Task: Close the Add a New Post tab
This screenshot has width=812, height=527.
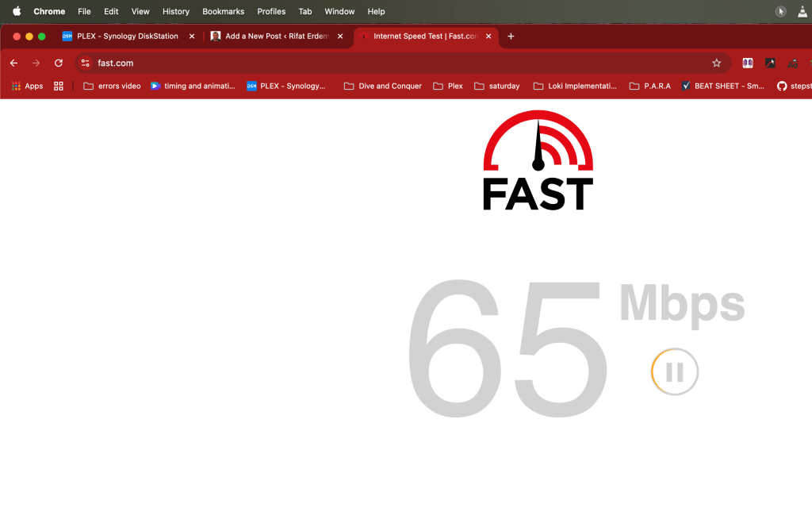Action: (340, 37)
